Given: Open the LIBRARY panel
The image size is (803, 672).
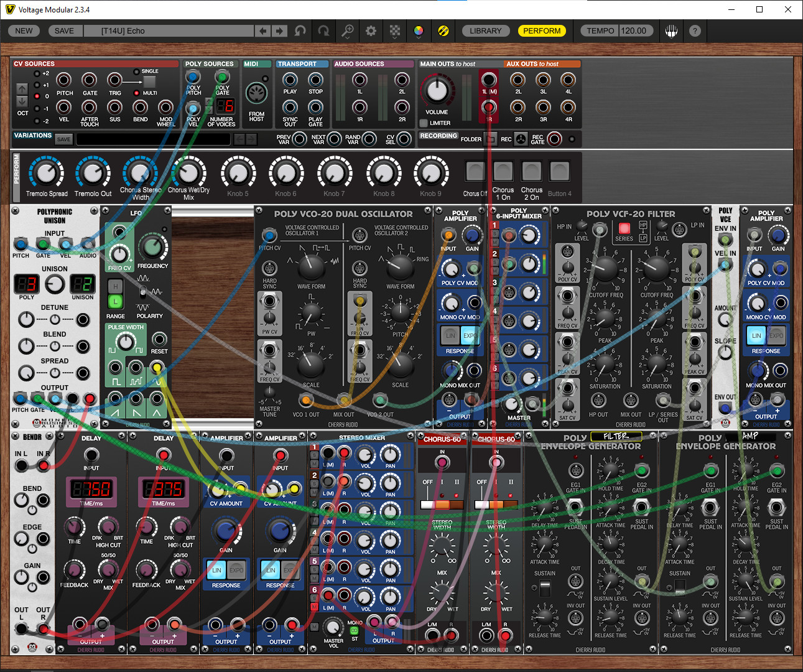Looking at the screenshot, I should point(485,30).
